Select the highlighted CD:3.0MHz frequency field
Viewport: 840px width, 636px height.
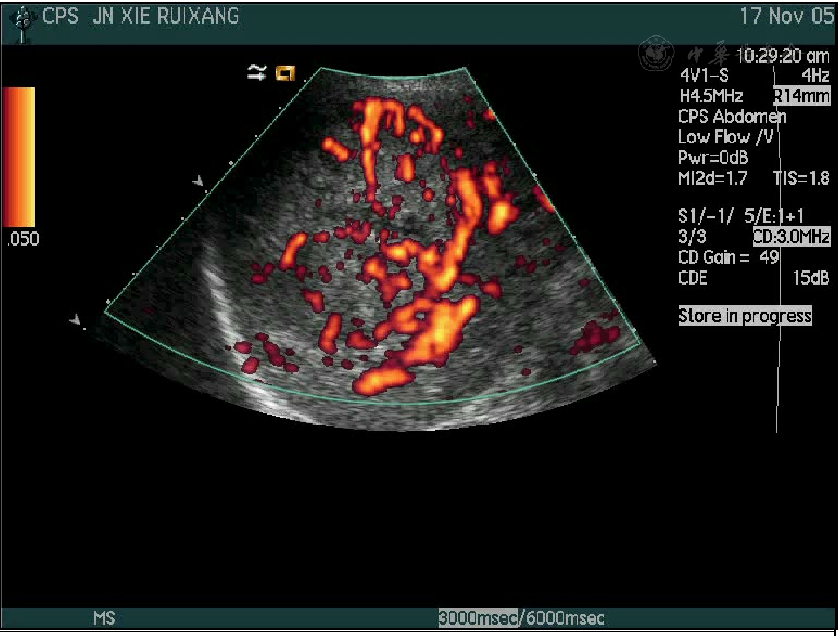click(x=792, y=237)
